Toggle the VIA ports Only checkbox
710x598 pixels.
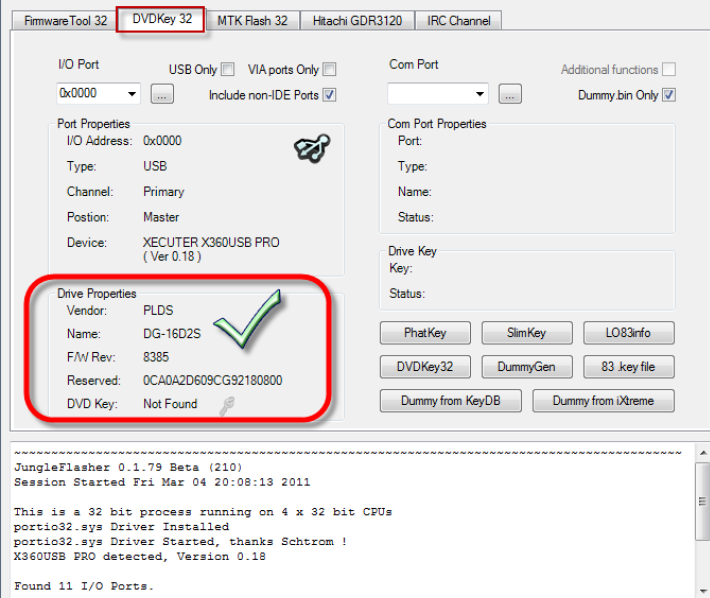(330, 69)
